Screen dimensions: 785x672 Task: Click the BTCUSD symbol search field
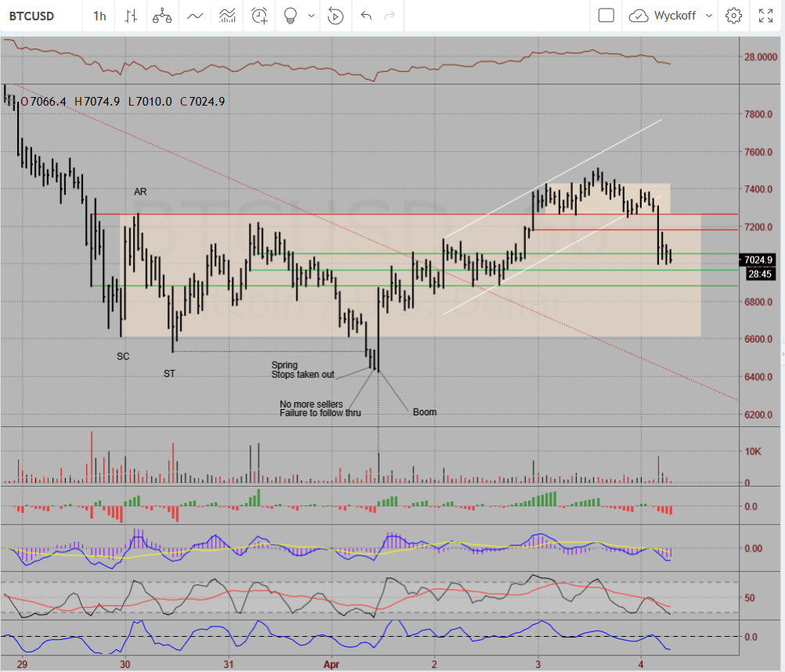tap(33, 16)
